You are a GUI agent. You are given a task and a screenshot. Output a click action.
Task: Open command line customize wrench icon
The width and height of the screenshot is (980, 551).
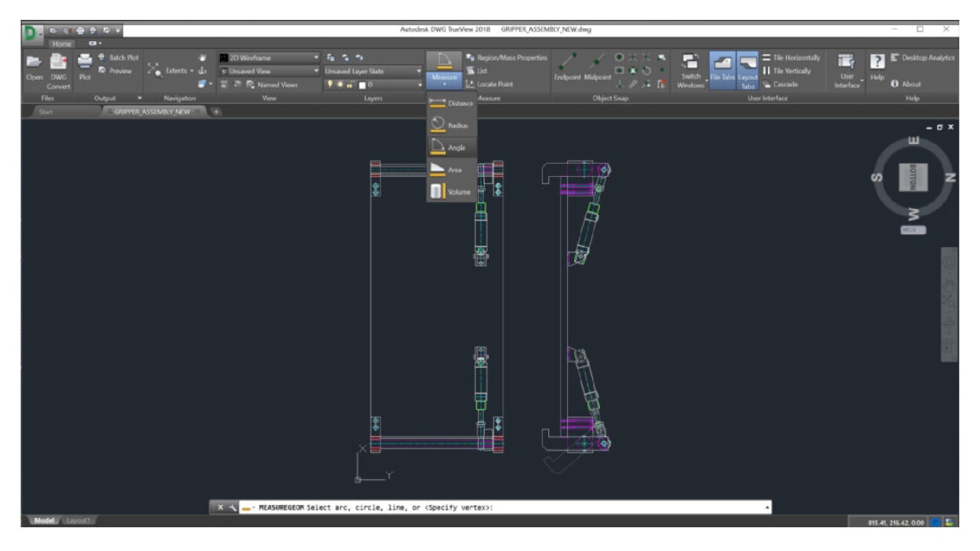coord(233,507)
